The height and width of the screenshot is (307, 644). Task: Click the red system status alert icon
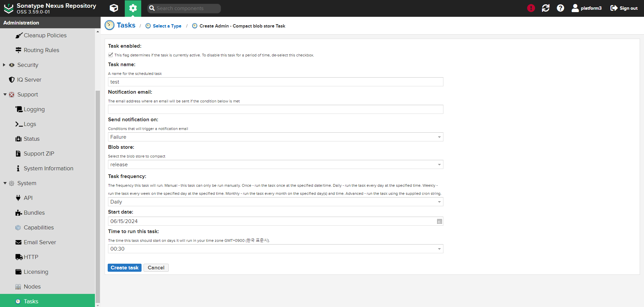point(531,8)
